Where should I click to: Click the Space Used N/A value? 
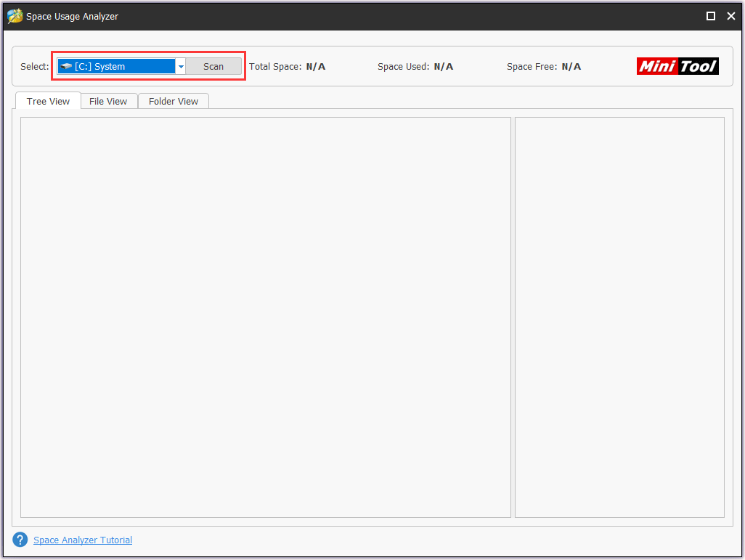point(443,67)
